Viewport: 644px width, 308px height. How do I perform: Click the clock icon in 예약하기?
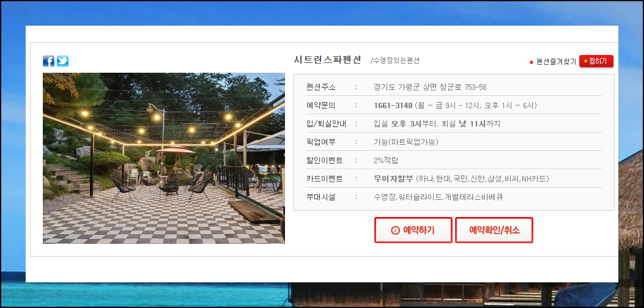[395, 230]
